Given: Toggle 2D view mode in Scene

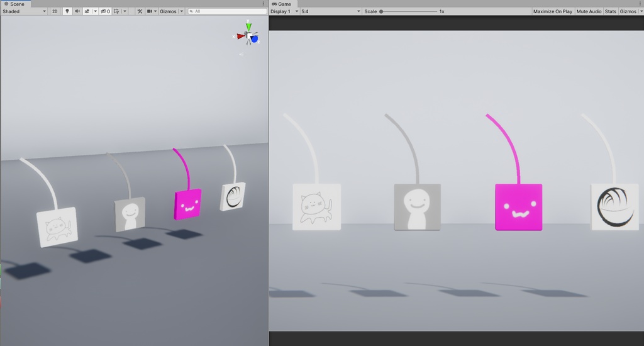Looking at the screenshot, I should coord(55,11).
